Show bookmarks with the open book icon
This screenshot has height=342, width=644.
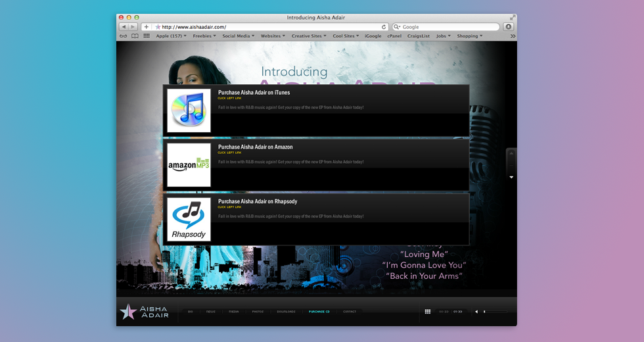[135, 36]
